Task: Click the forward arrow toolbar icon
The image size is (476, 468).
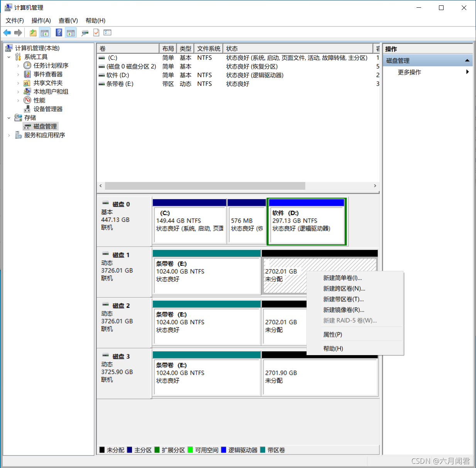Action: click(x=18, y=33)
